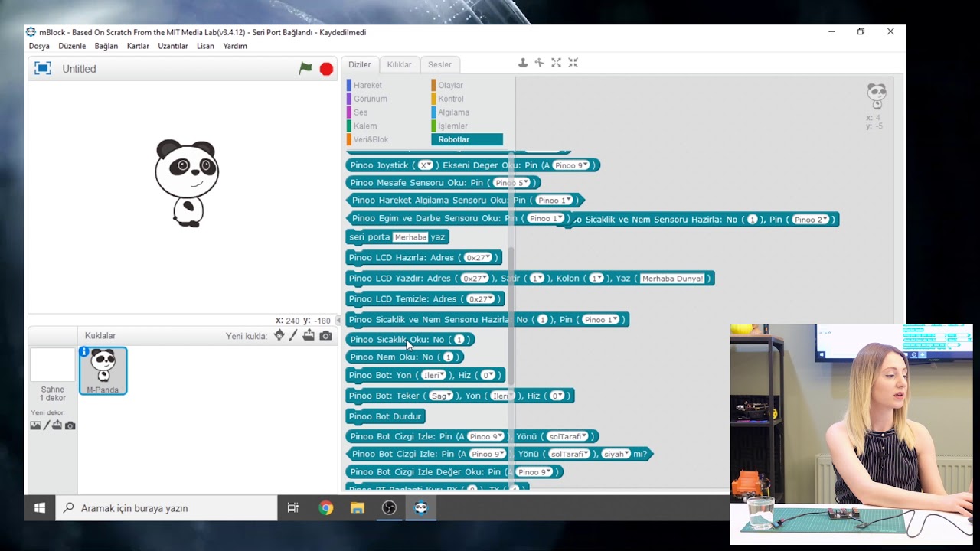Take new sprite from camera icon
The width and height of the screenshot is (980, 551).
click(x=325, y=335)
